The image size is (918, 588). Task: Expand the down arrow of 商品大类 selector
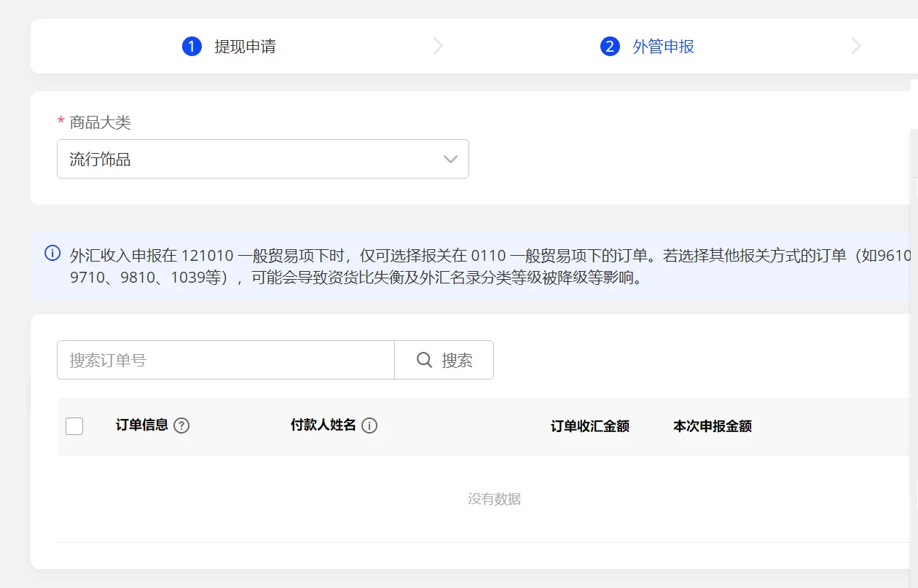[450, 160]
